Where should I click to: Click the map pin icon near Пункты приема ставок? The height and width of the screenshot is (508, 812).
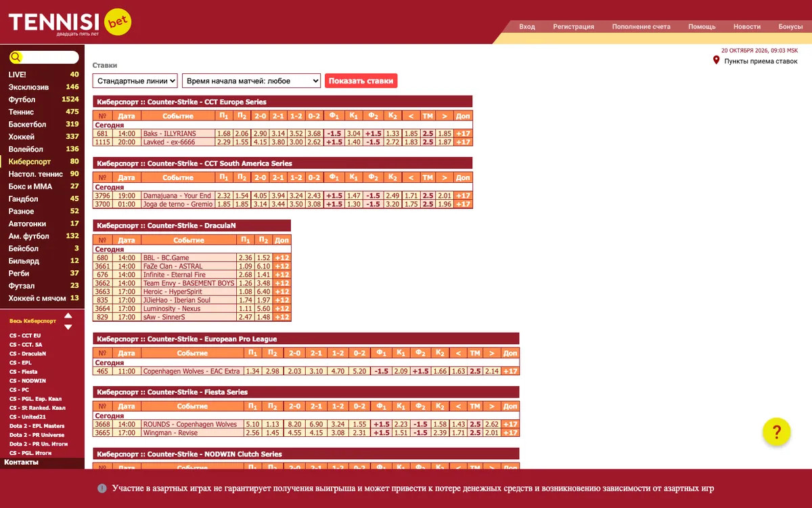coord(716,61)
